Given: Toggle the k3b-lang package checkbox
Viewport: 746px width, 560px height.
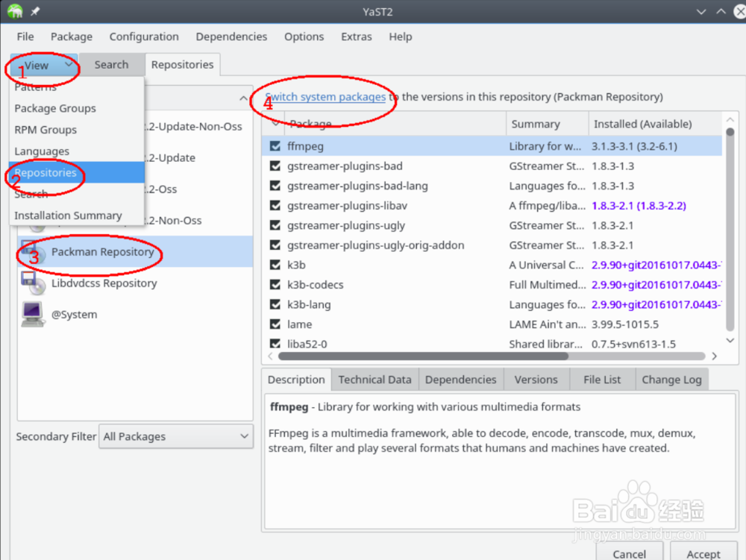Looking at the screenshot, I should [x=275, y=304].
